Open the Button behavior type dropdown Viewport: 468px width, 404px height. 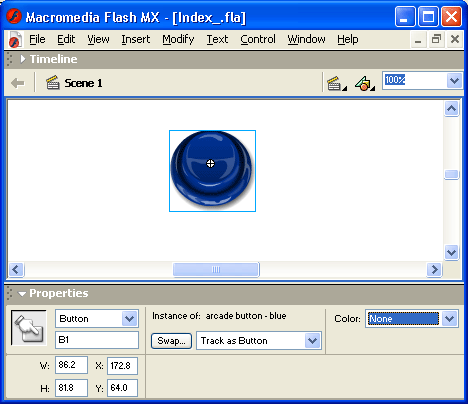pyautogui.click(x=130, y=319)
